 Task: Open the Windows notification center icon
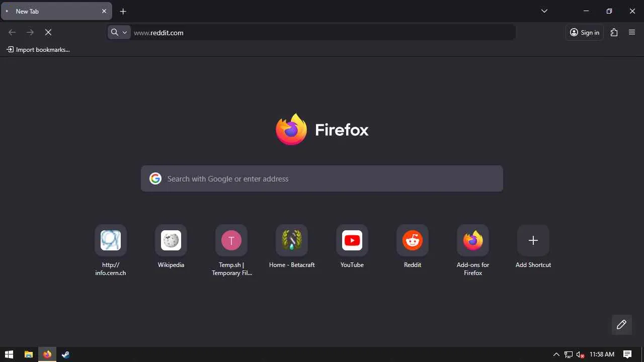pyautogui.click(x=627, y=354)
